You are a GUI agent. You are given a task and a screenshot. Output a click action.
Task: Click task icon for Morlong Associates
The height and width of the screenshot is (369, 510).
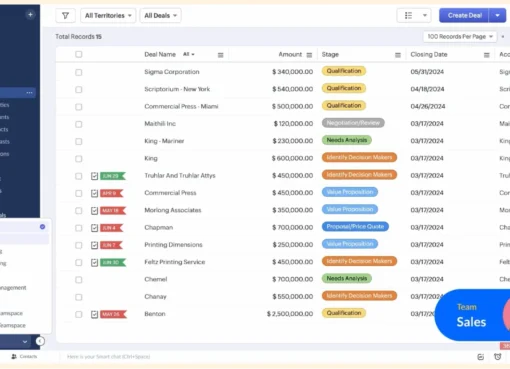pyautogui.click(x=94, y=211)
